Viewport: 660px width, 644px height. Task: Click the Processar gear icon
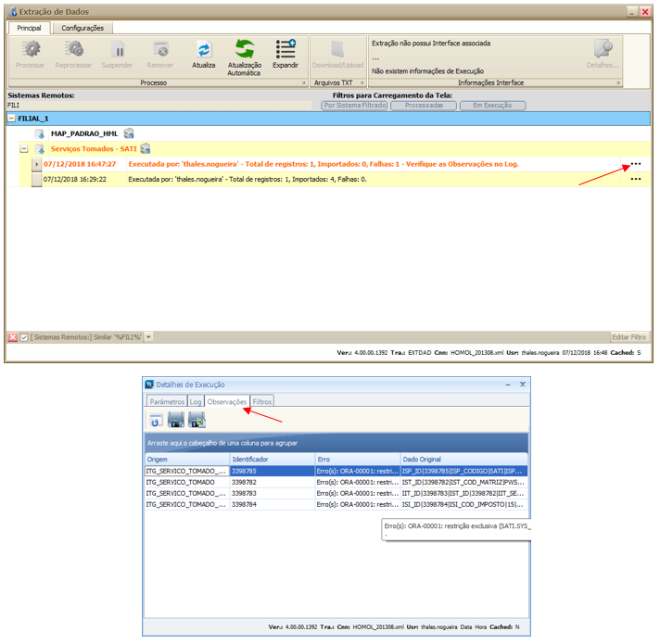[x=31, y=49]
